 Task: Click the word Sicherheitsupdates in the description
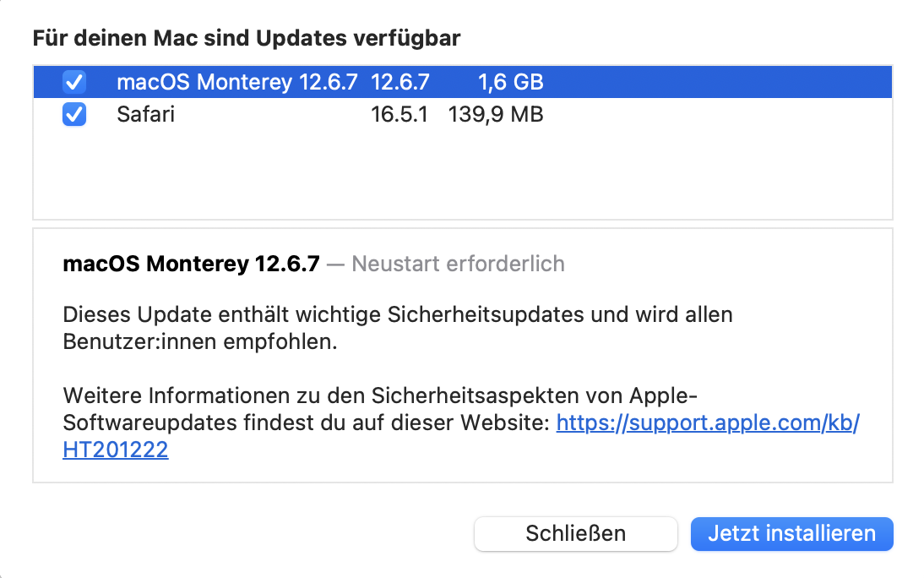pyautogui.click(x=486, y=315)
